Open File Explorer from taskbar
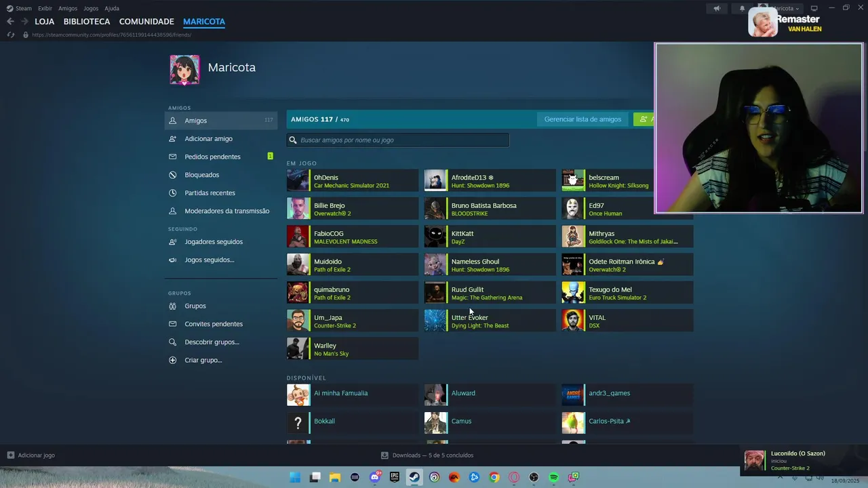 point(335,477)
